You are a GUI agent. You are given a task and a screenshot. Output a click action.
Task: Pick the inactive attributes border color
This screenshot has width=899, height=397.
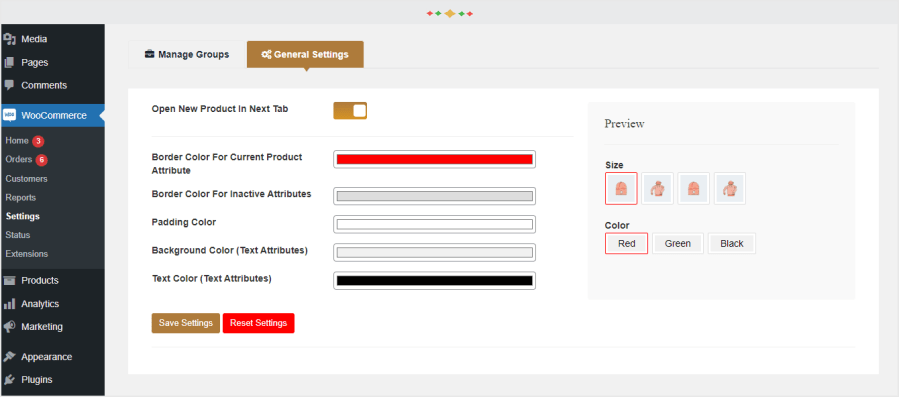435,196
